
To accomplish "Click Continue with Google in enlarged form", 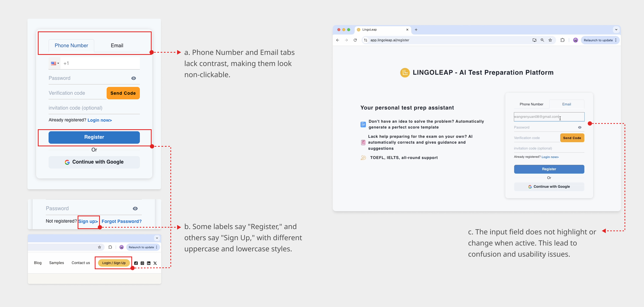I will (94, 162).
